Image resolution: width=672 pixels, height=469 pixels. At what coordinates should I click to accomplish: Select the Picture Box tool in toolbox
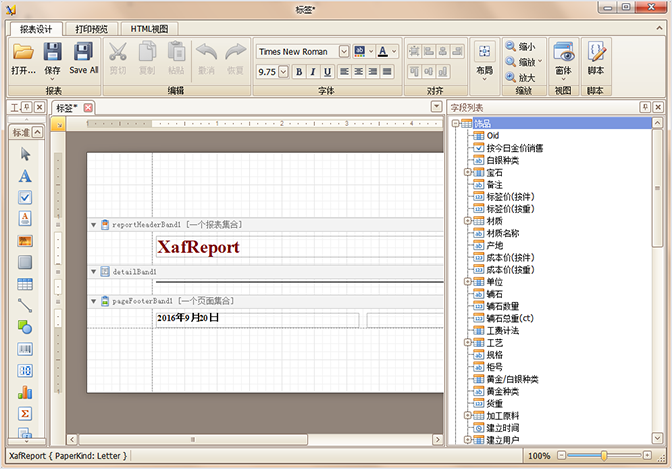(25, 240)
